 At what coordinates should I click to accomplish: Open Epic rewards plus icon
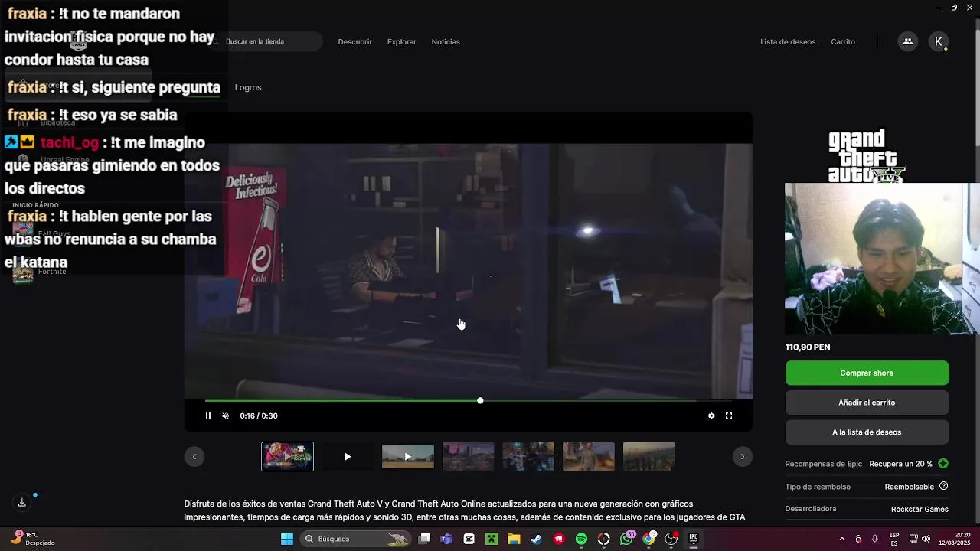tap(943, 464)
